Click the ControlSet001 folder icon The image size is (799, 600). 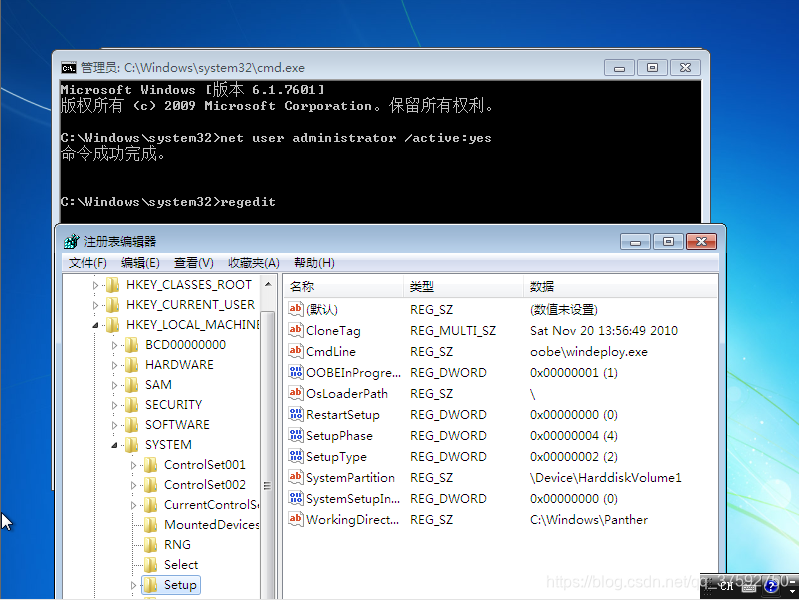tap(150, 464)
